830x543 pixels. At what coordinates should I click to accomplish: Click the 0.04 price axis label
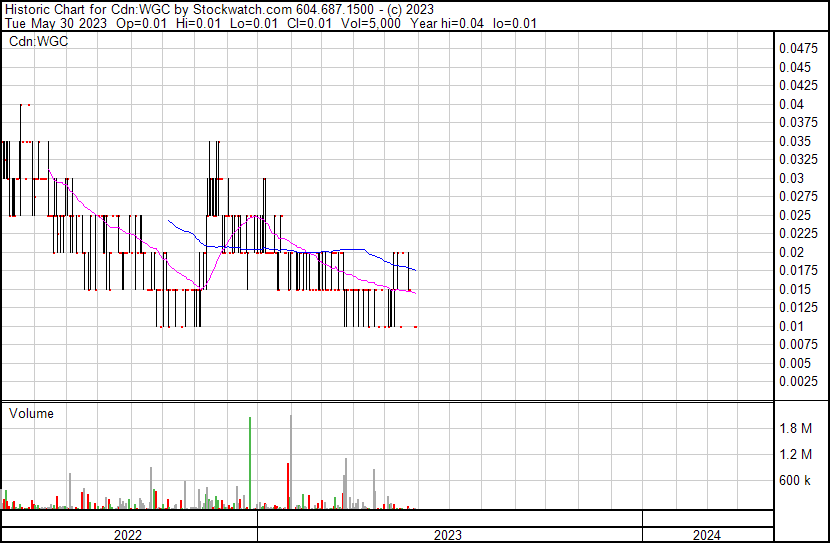tap(792, 104)
